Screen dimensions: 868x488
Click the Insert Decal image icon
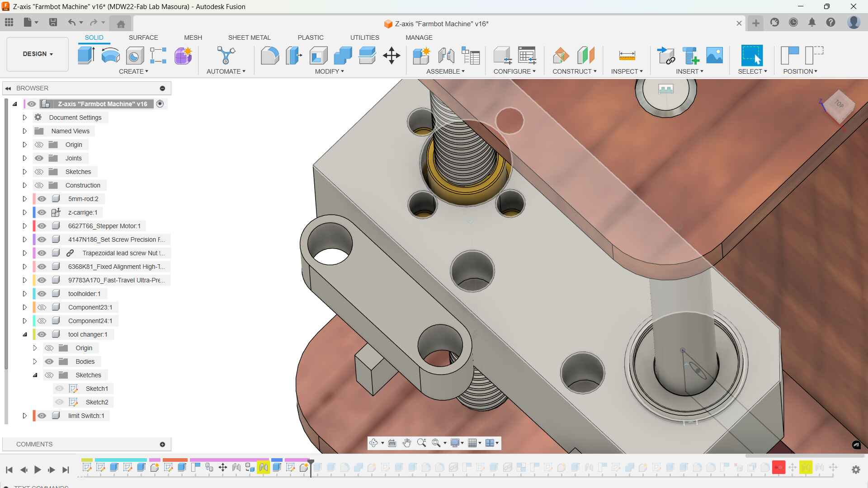714,56
